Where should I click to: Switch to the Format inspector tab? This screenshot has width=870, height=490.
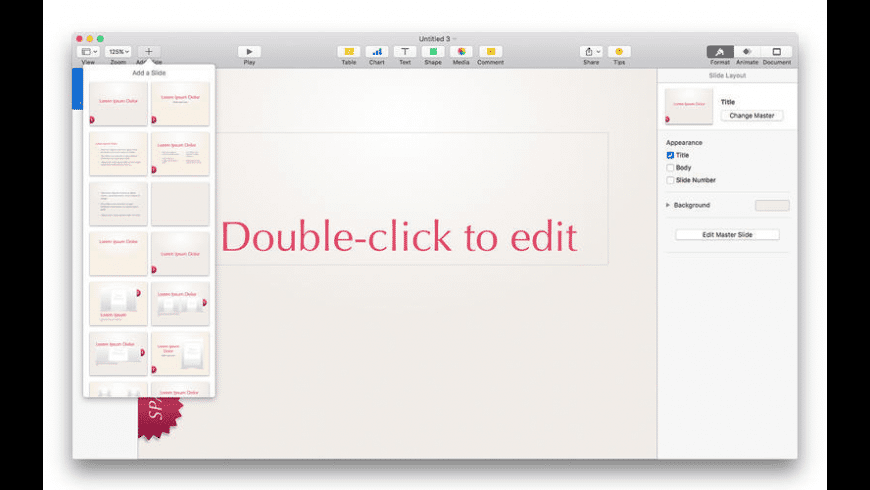720,52
